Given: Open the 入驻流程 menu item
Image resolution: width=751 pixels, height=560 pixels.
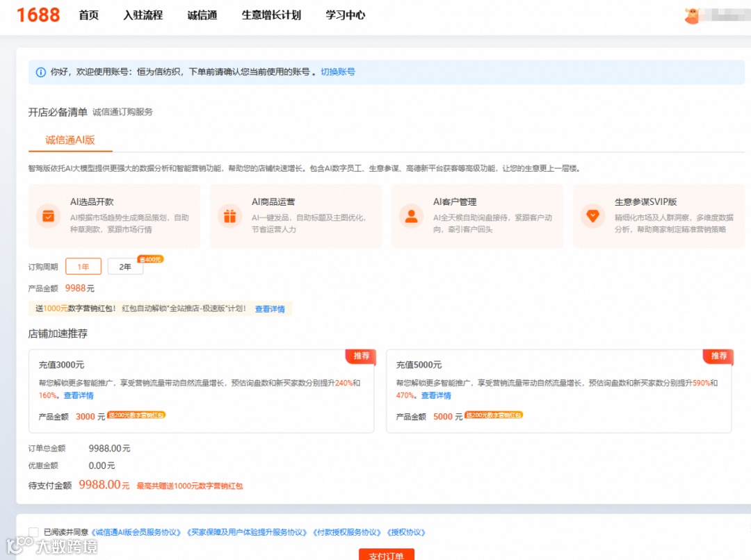Looking at the screenshot, I should click(143, 15).
